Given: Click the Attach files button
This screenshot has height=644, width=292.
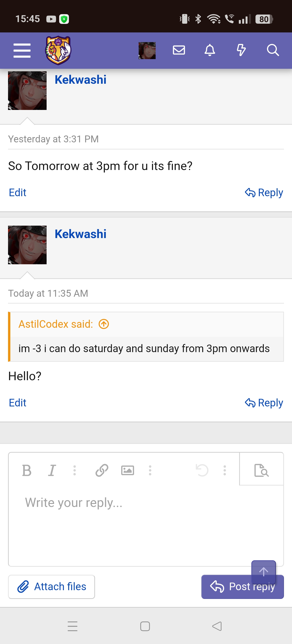Looking at the screenshot, I should (51, 587).
